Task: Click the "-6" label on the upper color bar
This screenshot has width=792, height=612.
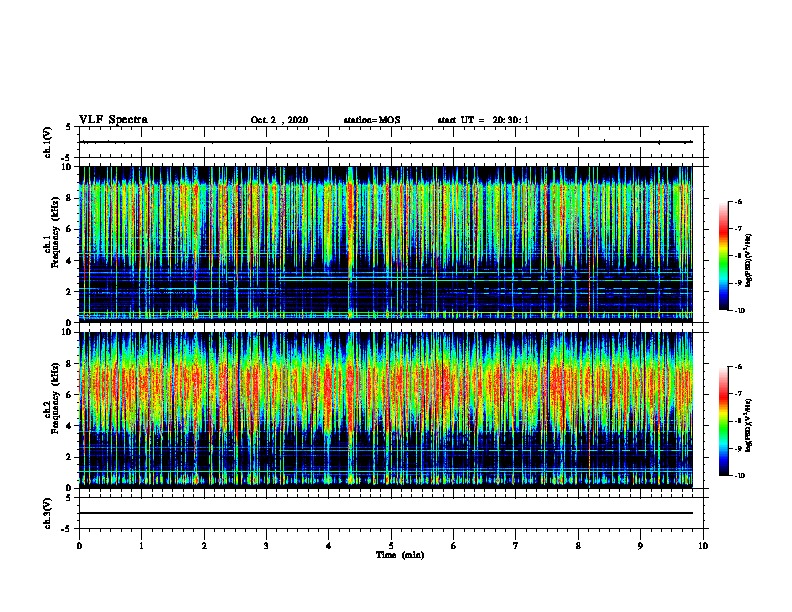Action: click(x=738, y=202)
